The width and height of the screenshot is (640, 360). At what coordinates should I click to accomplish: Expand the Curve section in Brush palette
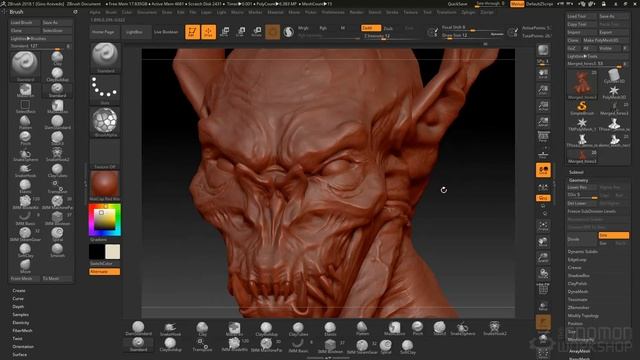pos(18,298)
